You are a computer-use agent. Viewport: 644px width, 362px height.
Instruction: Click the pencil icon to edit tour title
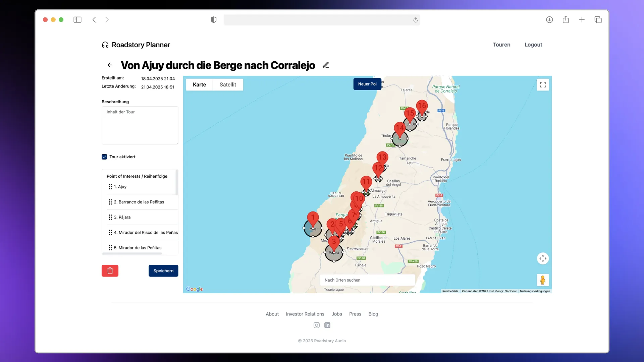coord(326,65)
